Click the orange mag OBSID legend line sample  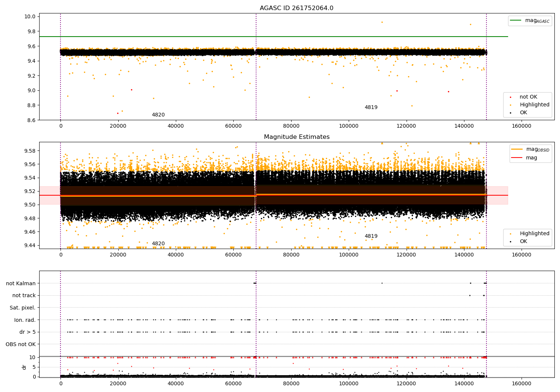(x=517, y=149)
